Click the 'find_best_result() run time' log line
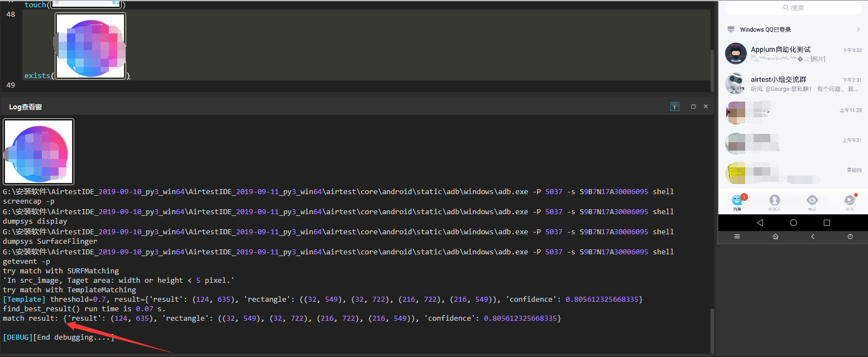This screenshot has width=868, height=357. point(84,308)
